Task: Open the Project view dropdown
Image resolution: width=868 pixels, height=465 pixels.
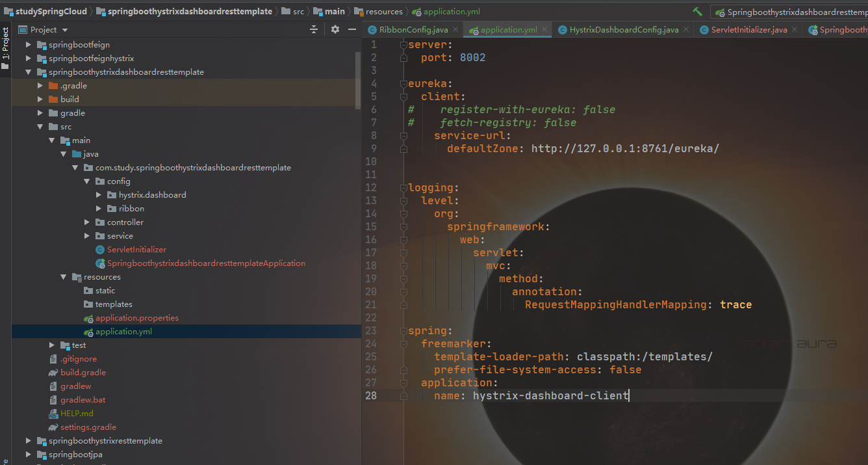Action: click(65, 30)
